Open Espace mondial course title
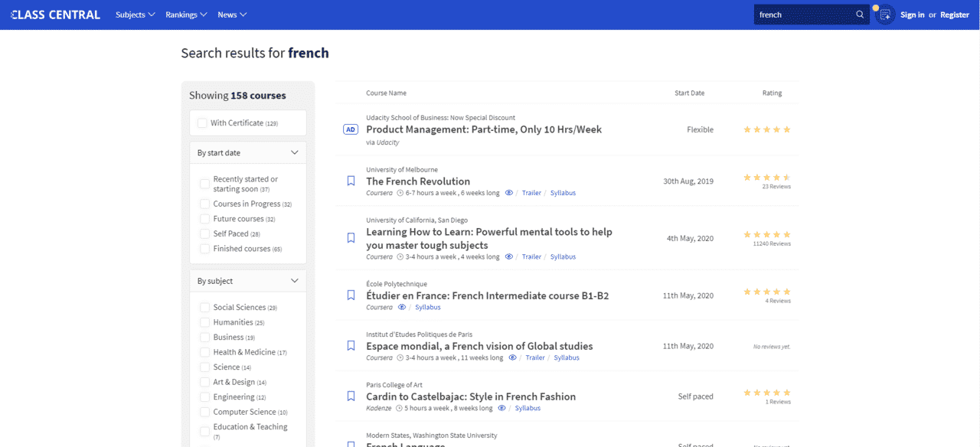 point(479,346)
